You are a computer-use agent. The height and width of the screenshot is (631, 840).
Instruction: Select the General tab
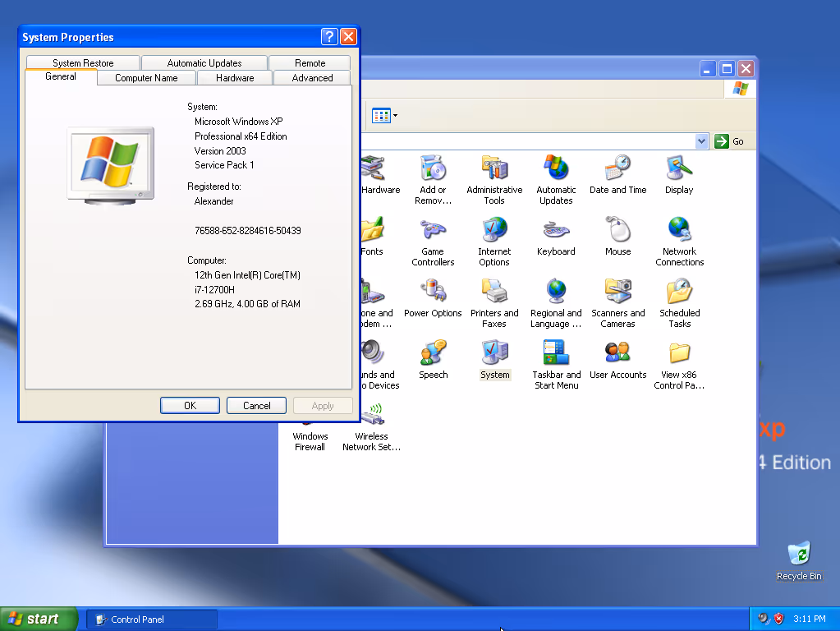point(61,76)
